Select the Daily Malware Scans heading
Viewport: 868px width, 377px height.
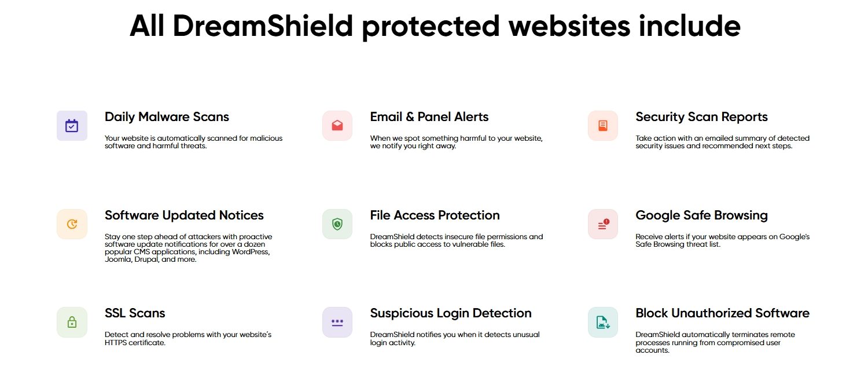(167, 117)
